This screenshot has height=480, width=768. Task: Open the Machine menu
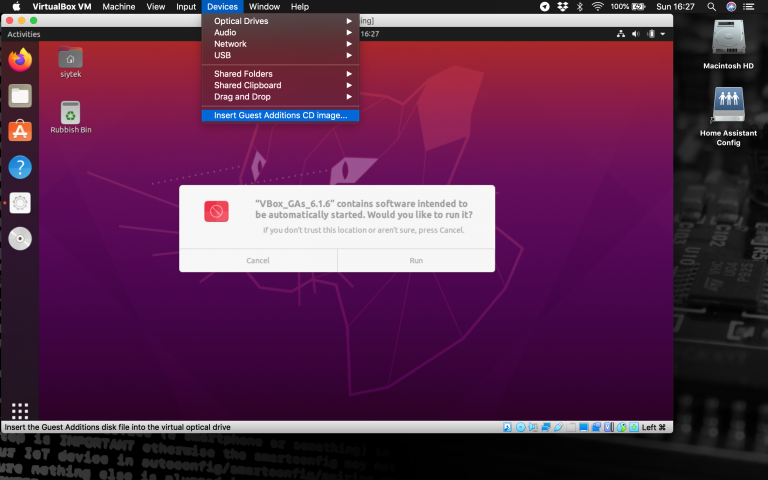119,6
